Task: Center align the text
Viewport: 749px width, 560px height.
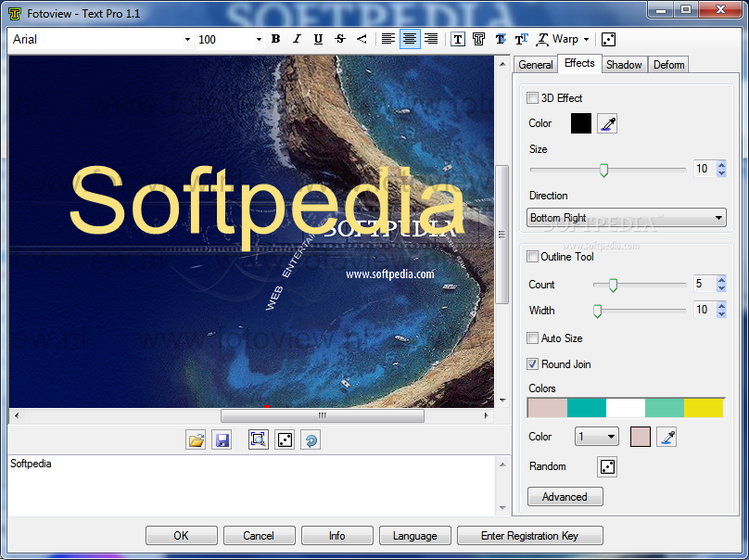Action: click(410, 39)
